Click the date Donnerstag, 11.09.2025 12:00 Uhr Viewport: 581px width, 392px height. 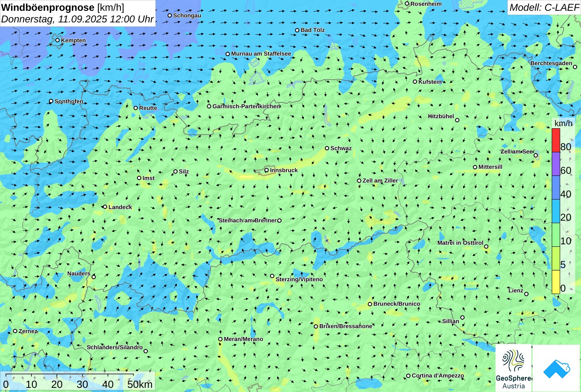(78, 19)
